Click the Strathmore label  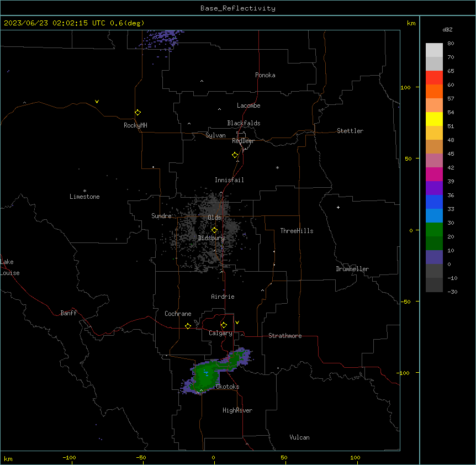click(285, 336)
